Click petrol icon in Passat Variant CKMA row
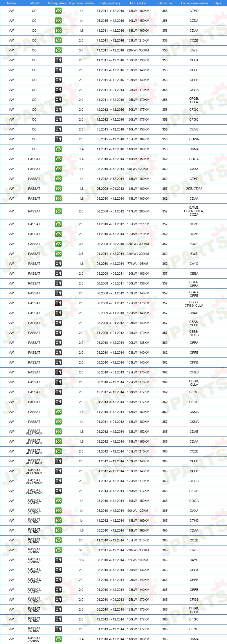 [x=58, y=639]
